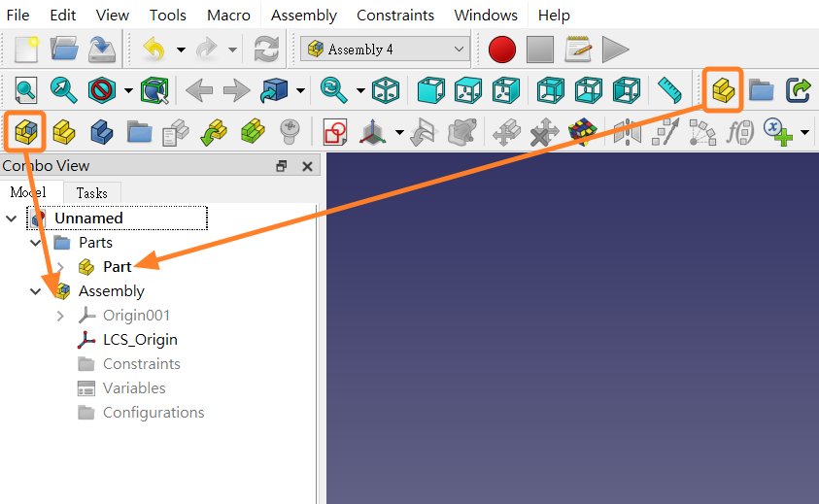The height and width of the screenshot is (504, 819).
Task: Open the macro editor notepad icon
Action: click(578, 50)
